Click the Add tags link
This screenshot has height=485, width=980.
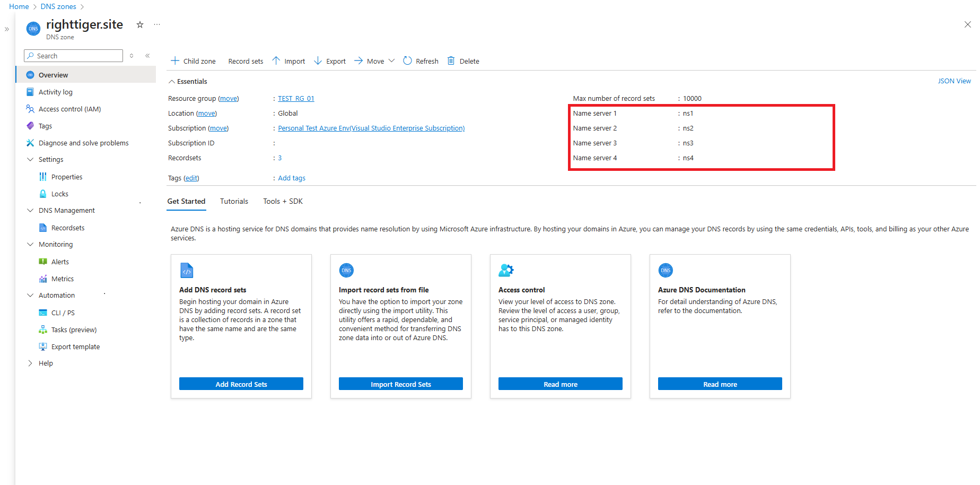pos(292,178)
